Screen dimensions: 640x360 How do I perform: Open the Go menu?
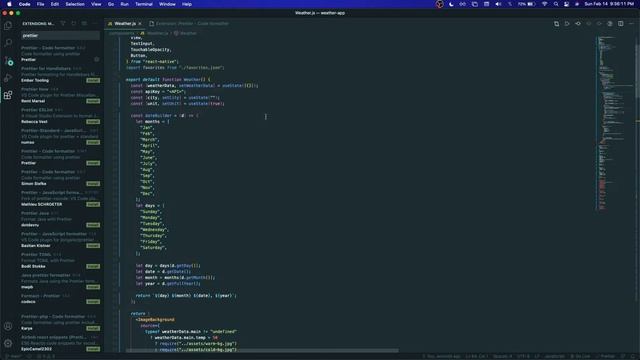[111, 4]
